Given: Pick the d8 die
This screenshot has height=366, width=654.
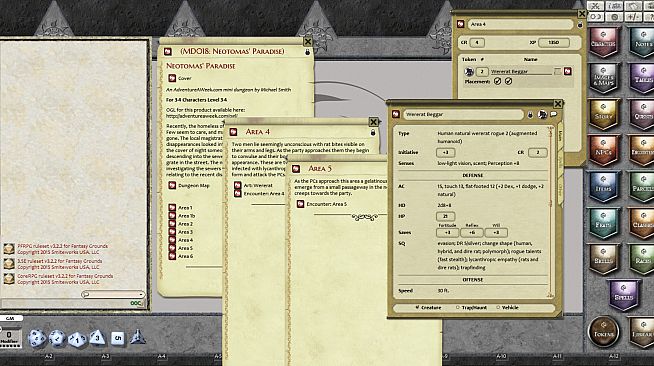Looking at the screenshot, I should click(97, 338).
